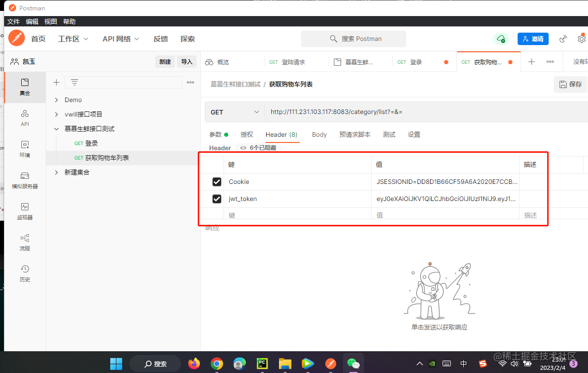Launch Firefox from the taskbar
The width and height of the screenshot is (588, 373).
tap(194, 364)
